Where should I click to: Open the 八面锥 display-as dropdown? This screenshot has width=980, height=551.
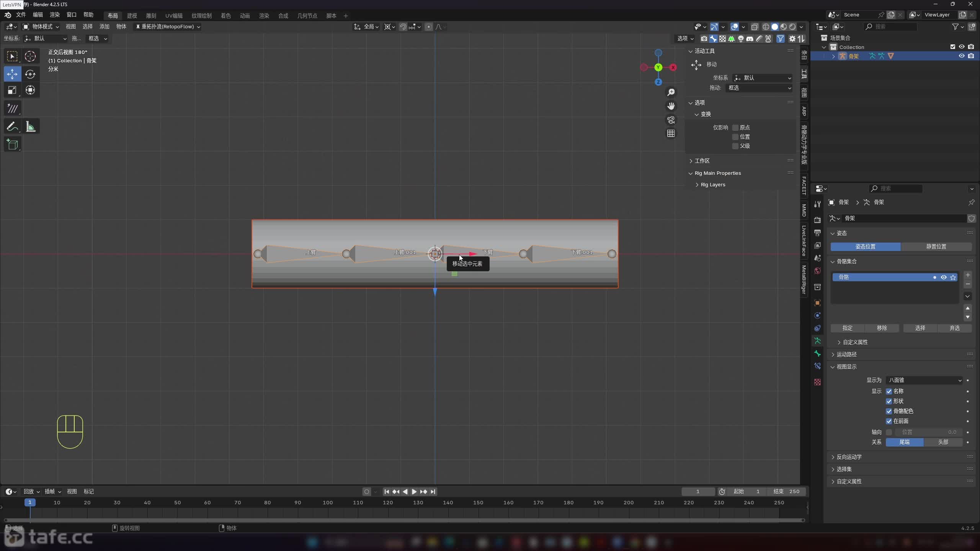coord(924,380)
